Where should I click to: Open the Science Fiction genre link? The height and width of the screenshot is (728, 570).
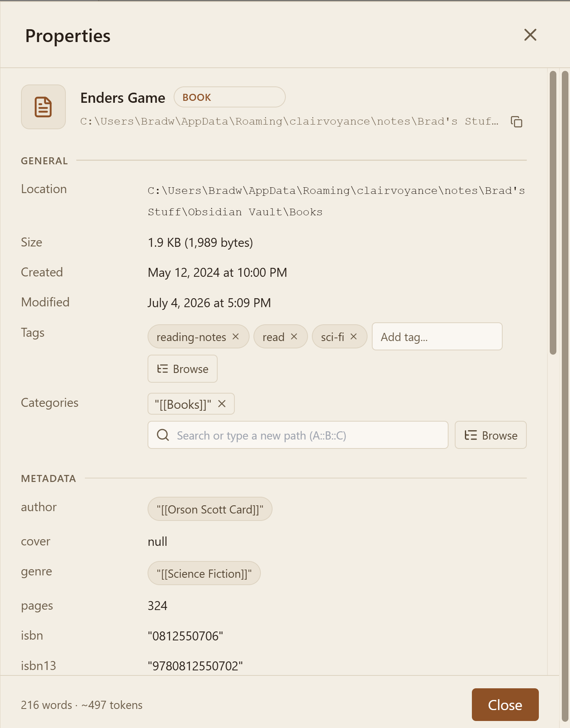[204, 573]
